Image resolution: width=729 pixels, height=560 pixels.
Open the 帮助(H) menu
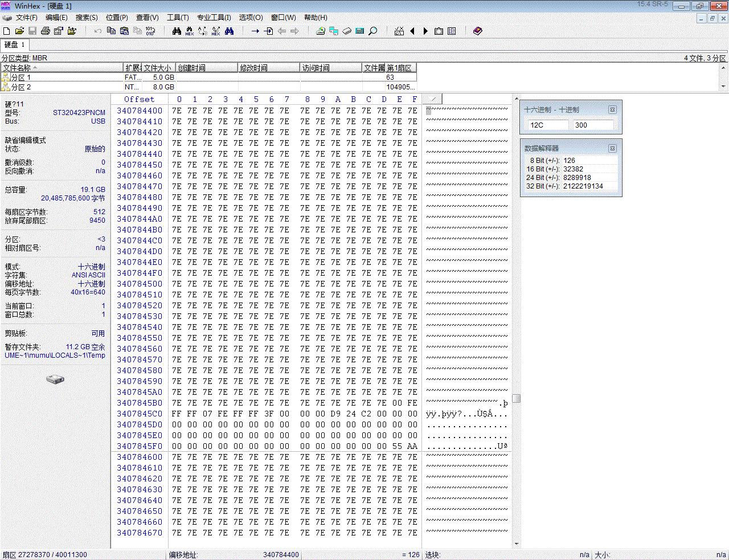click(x=316, y=18)
